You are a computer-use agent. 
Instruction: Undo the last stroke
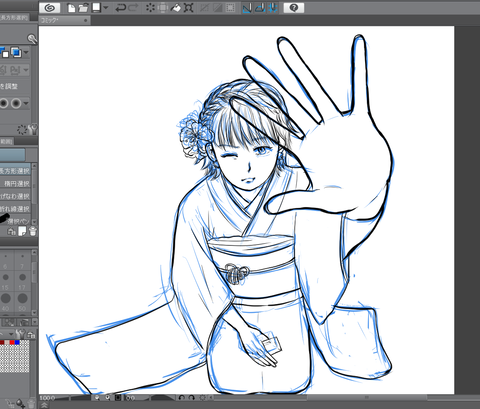(120, 8)
